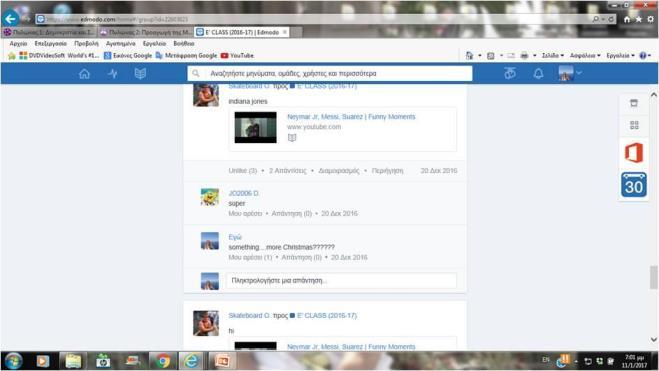Open the Εγώ commenter name link

235,237
